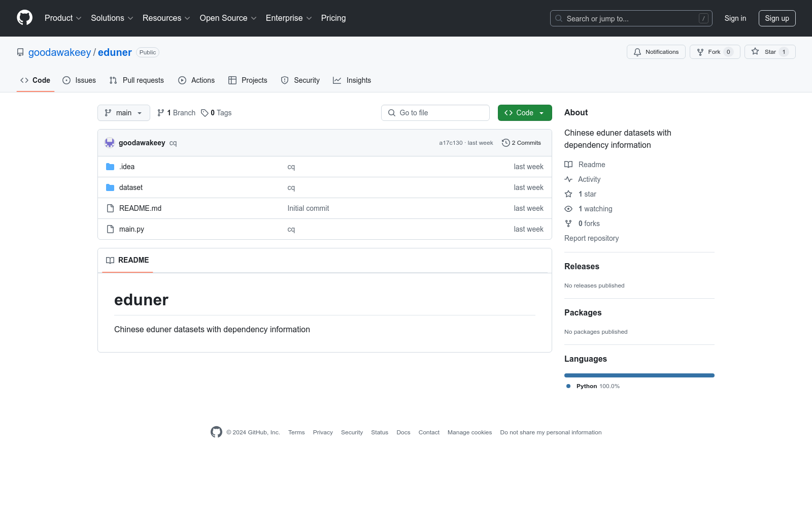Open the dataset folder
This screenshot has height=508, width=812.
131,187
